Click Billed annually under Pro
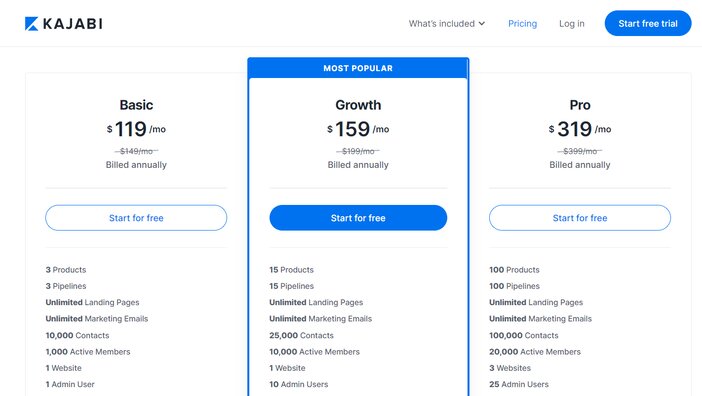Image resolution: width=702 pixels, height=396 pixels. coord(580,165)
